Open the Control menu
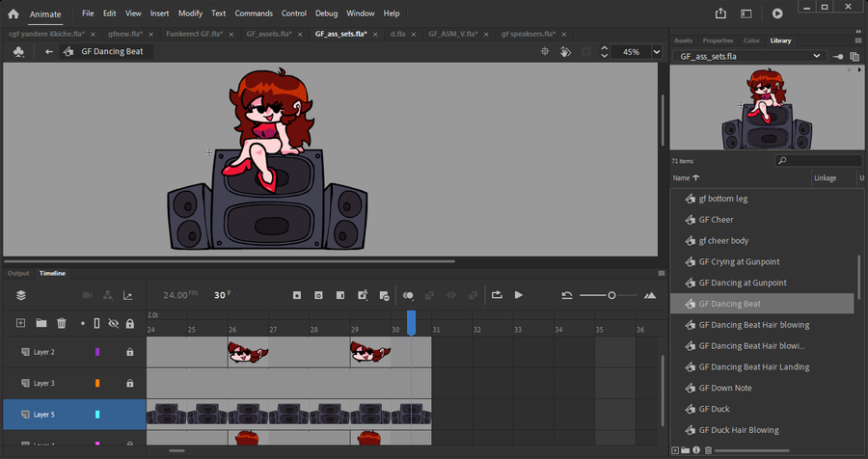This screenshot has width=868, height=459. click(294, 13)
